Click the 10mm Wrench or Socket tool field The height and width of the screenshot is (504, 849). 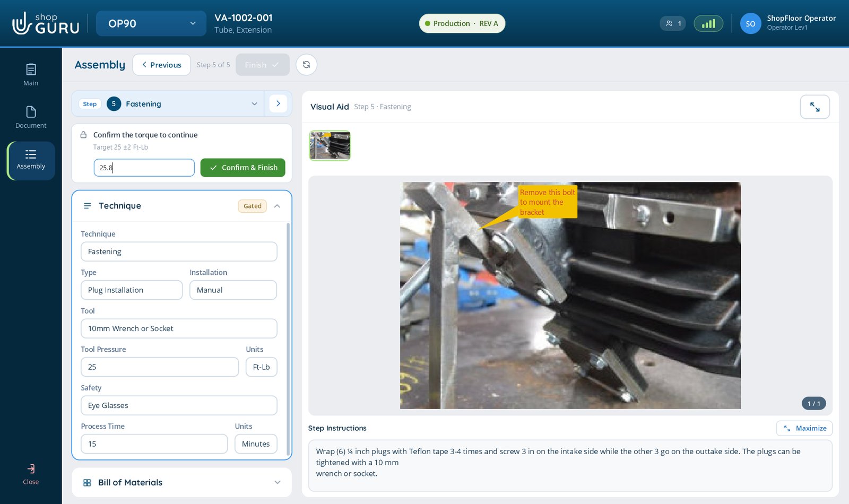(x=179, y=328)
